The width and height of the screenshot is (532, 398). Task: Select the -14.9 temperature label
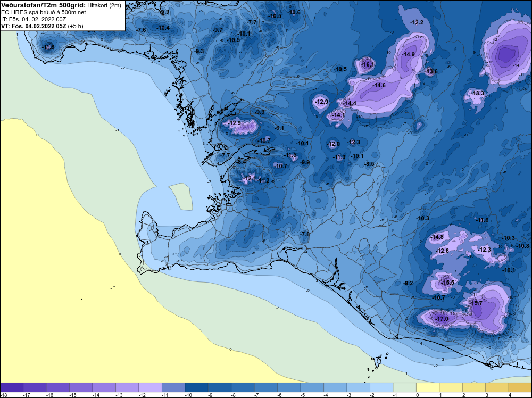click(408, 54)
